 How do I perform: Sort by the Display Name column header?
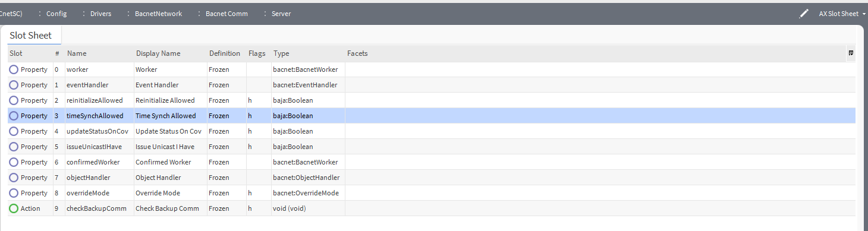pyautogui.click(x=158, y=53)
